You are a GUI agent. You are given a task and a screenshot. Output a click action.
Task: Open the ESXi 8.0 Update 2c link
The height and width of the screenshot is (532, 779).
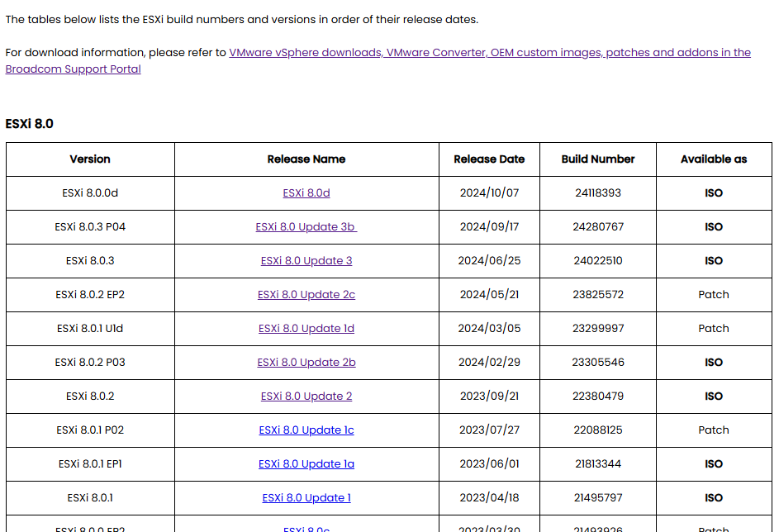(x=306, y=295)
